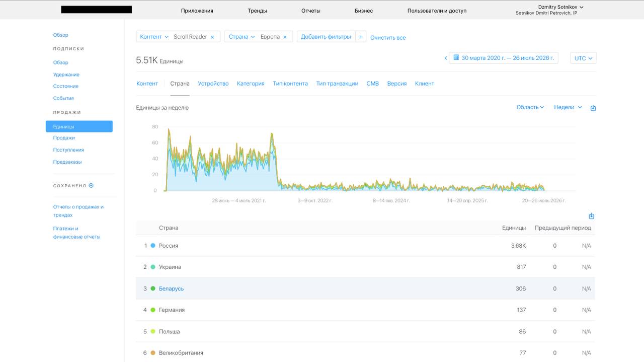Screen dimensions: 644x362
Task: Select the Россия row name
Action: point(168,246)
